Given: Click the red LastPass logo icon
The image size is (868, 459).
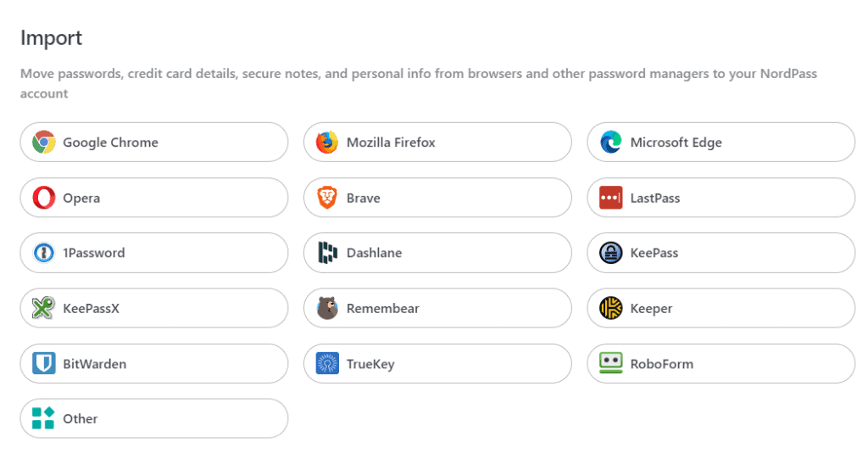Looking at the screenshot, I should click(611, 198).
